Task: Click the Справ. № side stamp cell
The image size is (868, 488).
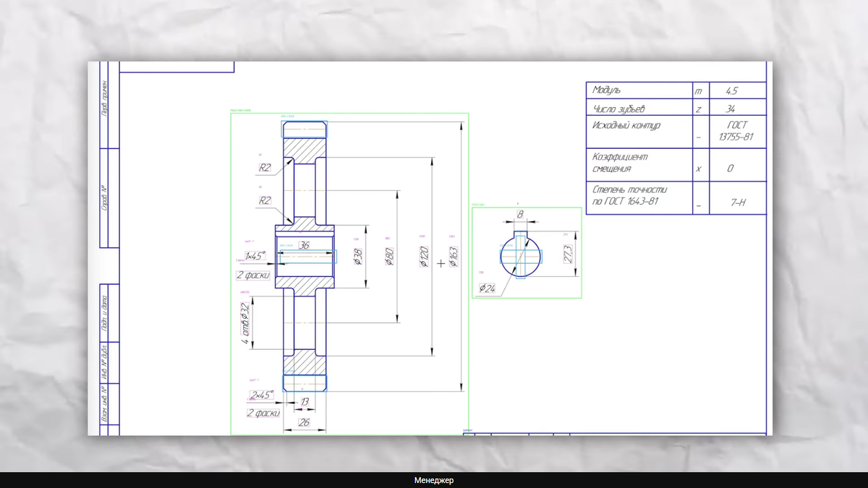Action: 104,198
